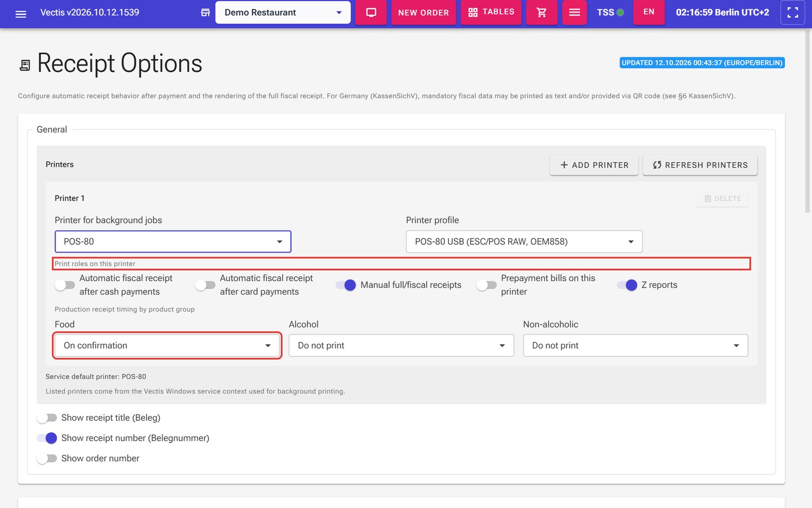
Task: Click the Vectis version label
Action: [x=90, y=12]
